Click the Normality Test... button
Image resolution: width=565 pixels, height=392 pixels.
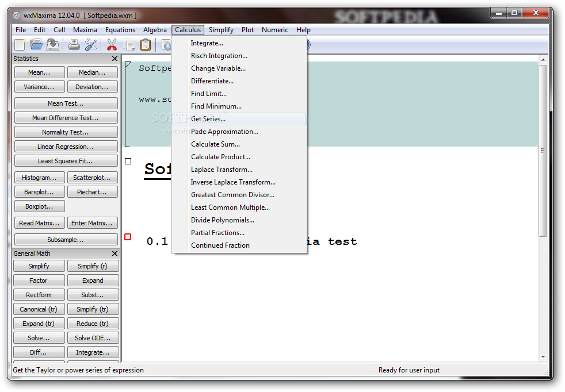tap(66, 132)
